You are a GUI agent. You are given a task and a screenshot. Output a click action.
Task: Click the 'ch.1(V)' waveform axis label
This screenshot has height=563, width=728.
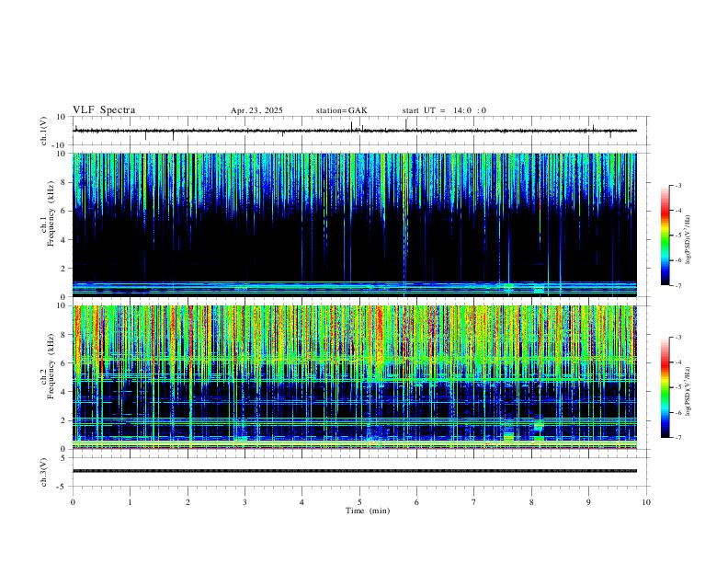tap(44, 131)
